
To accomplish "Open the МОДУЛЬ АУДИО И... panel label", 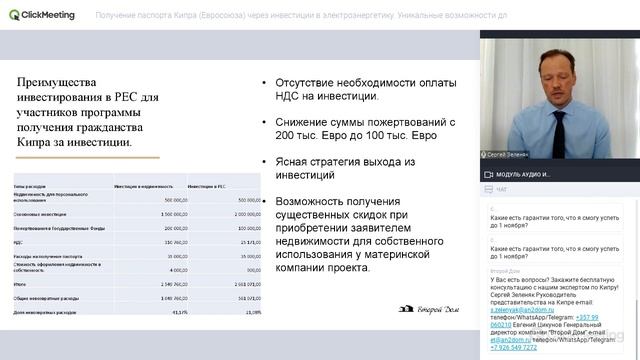I will (x=523, y=175).
